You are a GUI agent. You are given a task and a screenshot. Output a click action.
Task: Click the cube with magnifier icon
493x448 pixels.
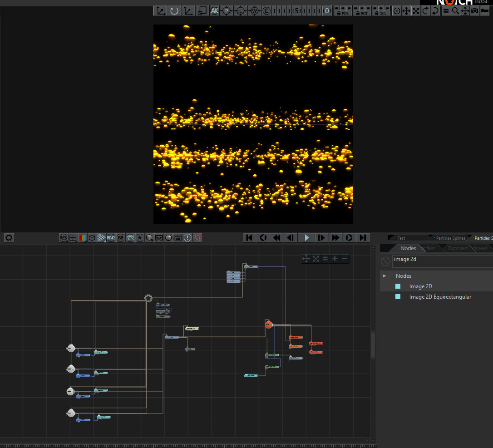(x=149, y=238)
